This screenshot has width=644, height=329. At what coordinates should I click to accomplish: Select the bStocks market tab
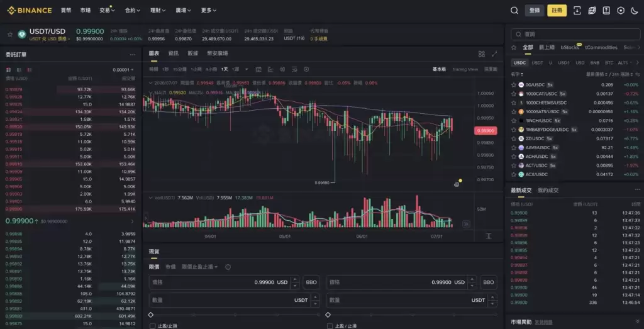tap(570, 48)
